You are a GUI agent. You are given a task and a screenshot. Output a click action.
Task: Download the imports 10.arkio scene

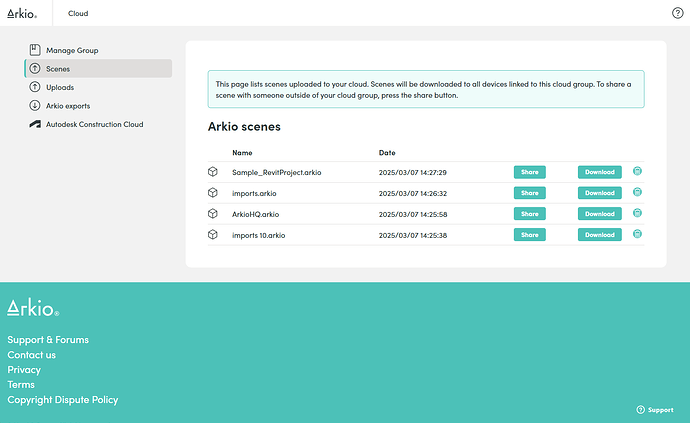600,235
